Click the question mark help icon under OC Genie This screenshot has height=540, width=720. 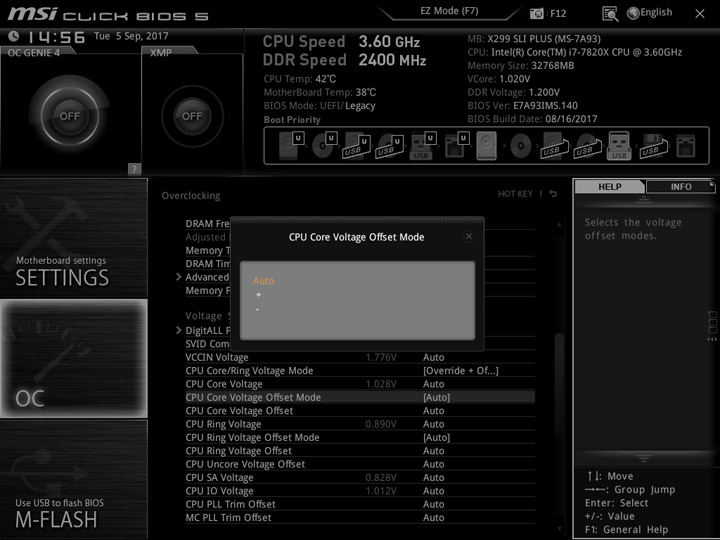click(x=134, y=169)
